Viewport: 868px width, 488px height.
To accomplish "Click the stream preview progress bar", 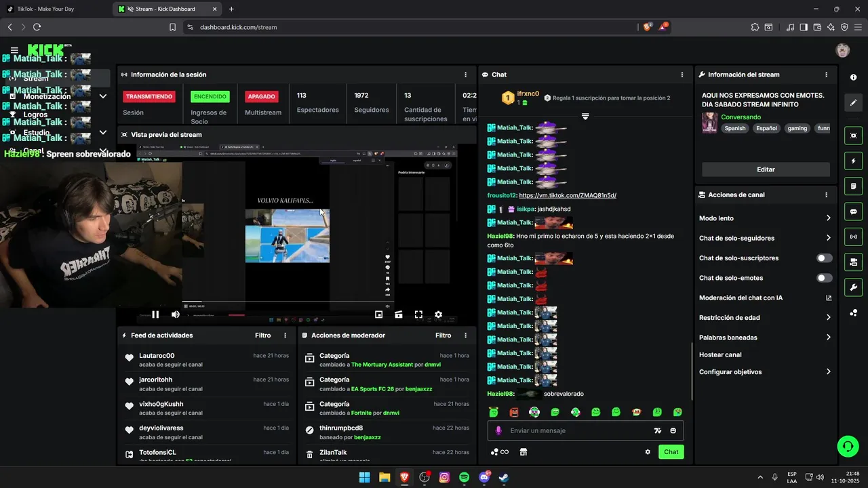I will [288, 302].
